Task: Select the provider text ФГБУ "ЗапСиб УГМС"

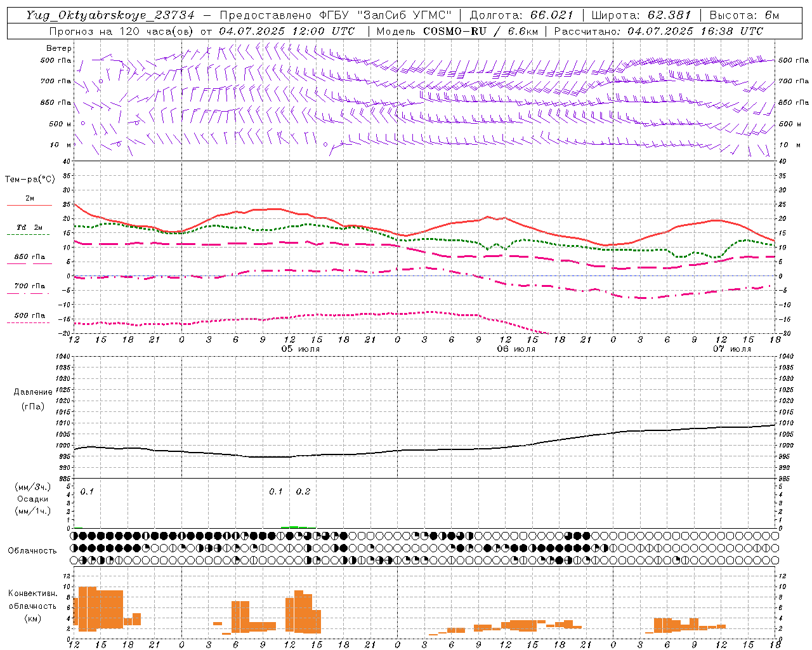Action: coord(385,15)
